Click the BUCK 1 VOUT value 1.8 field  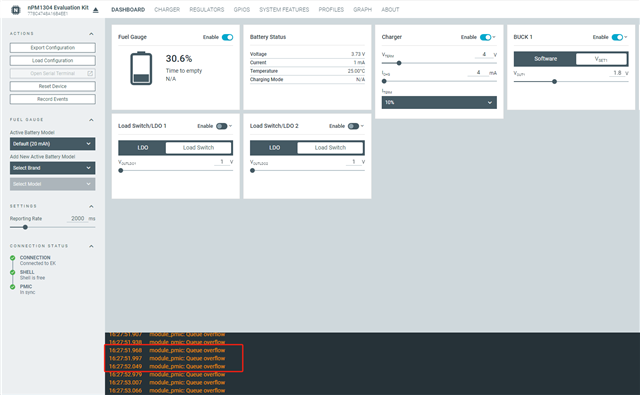pos(617,73)
